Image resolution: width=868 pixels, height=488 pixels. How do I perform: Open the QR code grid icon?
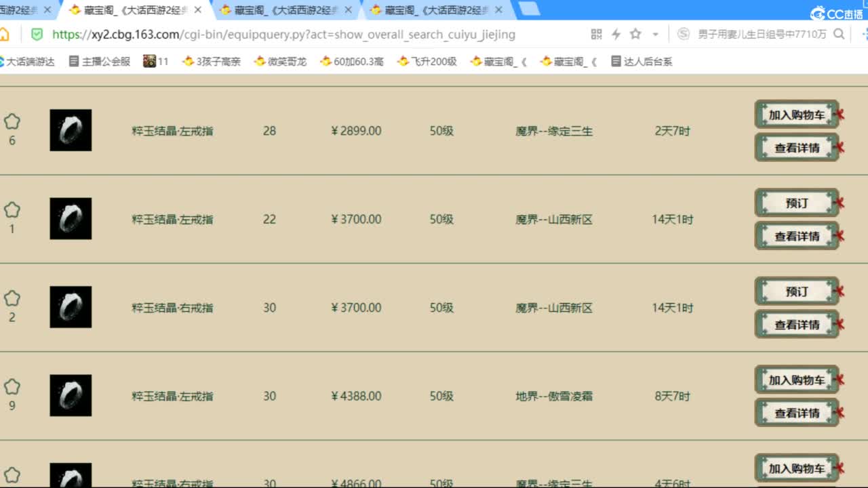(596, 34)
